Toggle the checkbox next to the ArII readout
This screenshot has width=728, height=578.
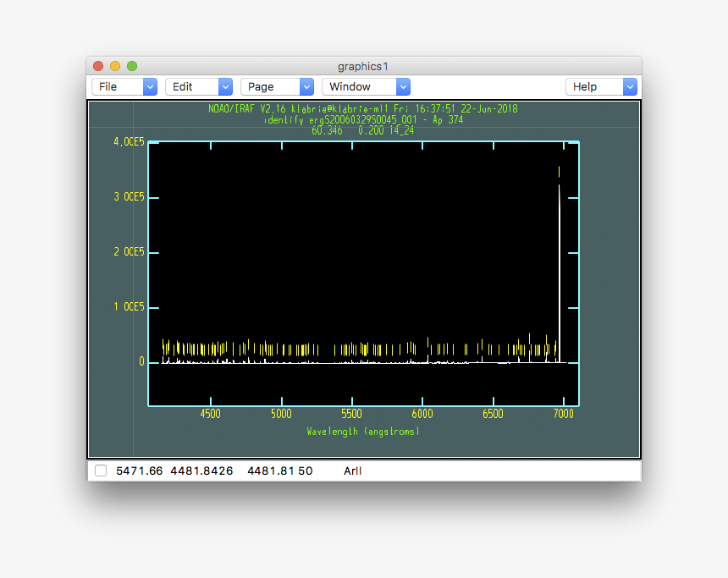pyautogui.click(x=99, y=471)
